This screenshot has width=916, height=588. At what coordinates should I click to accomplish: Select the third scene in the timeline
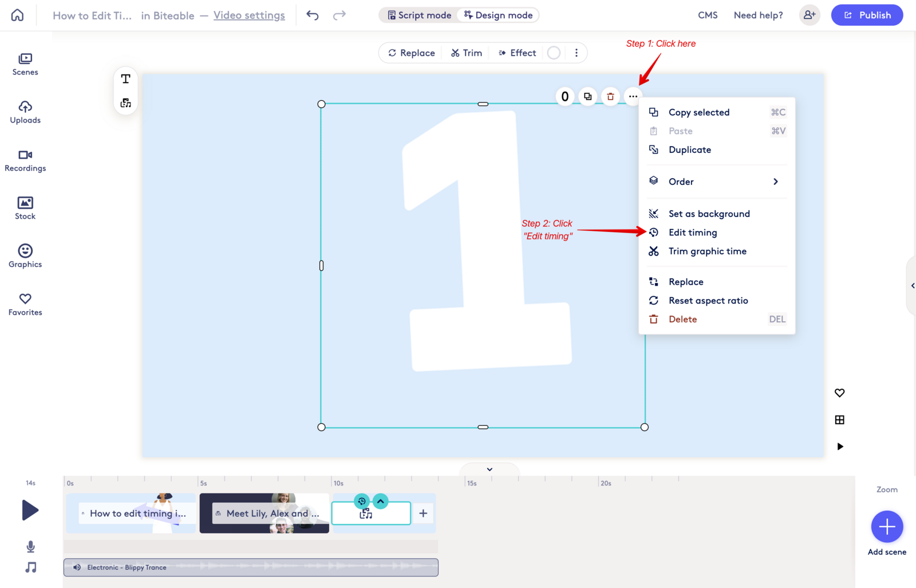[371, 514]
